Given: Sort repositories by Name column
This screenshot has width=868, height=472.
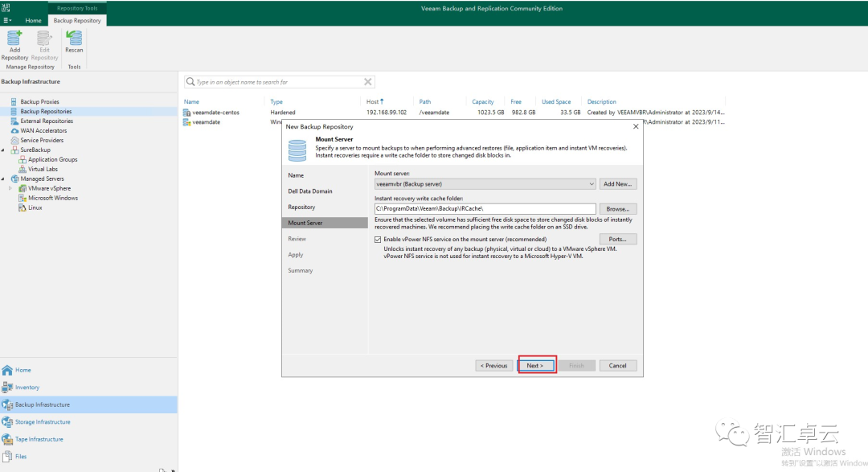Looking at the screenshot, I should coord(191,102).
